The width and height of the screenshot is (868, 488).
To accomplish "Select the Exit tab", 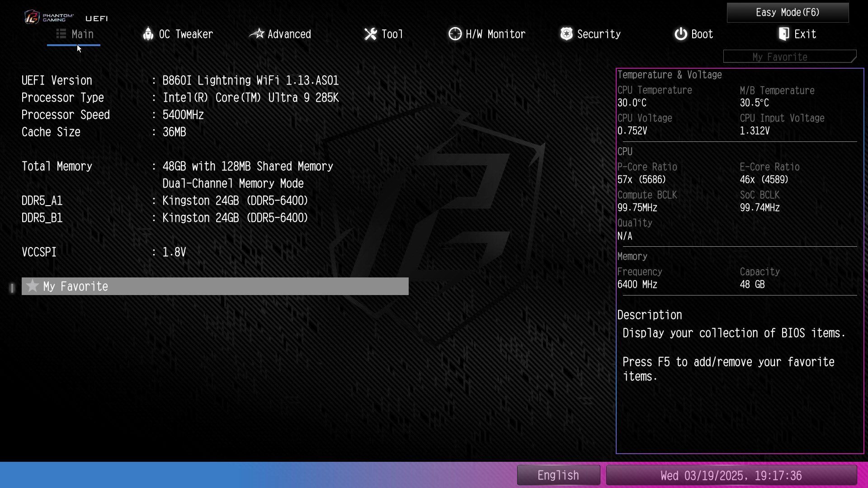I will pyautogui.click(x=797, y=34).
